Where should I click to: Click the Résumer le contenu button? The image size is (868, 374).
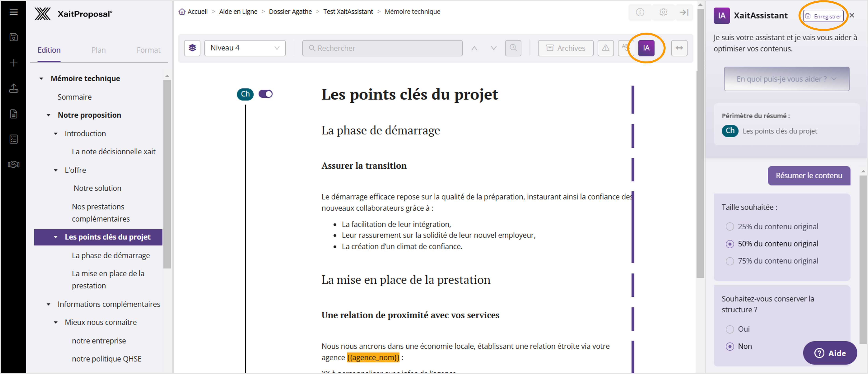pyautogui.click(x=808, y=175)
